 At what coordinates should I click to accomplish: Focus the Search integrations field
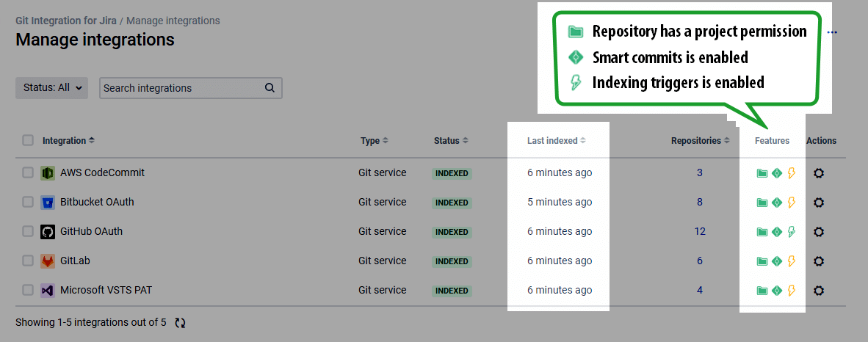coord(183,87)
